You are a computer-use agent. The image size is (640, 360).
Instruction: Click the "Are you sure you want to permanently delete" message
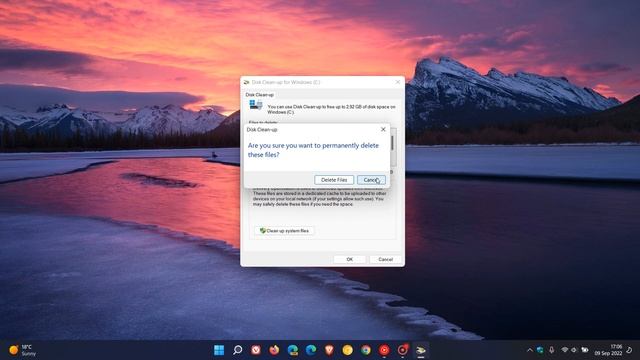point(313,150)
